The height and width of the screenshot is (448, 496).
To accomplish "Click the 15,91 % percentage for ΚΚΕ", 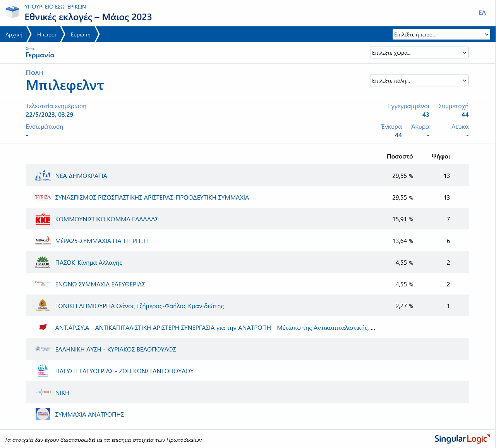I will click(x=403, y=219).
